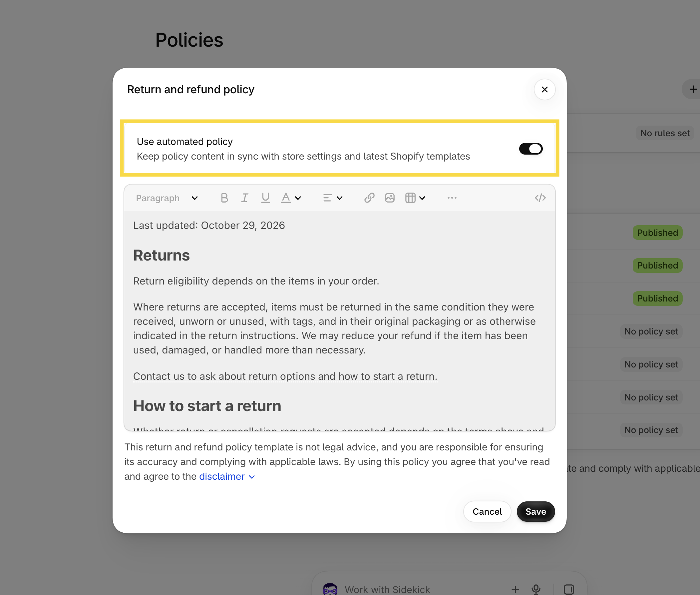Insert an image into the policy
Screen dimensions: 700x595
click(390, 198)
